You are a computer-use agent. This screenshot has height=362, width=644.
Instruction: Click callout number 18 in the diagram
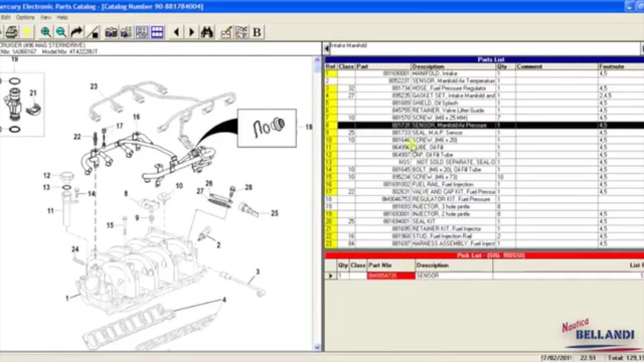pos(308,127)
